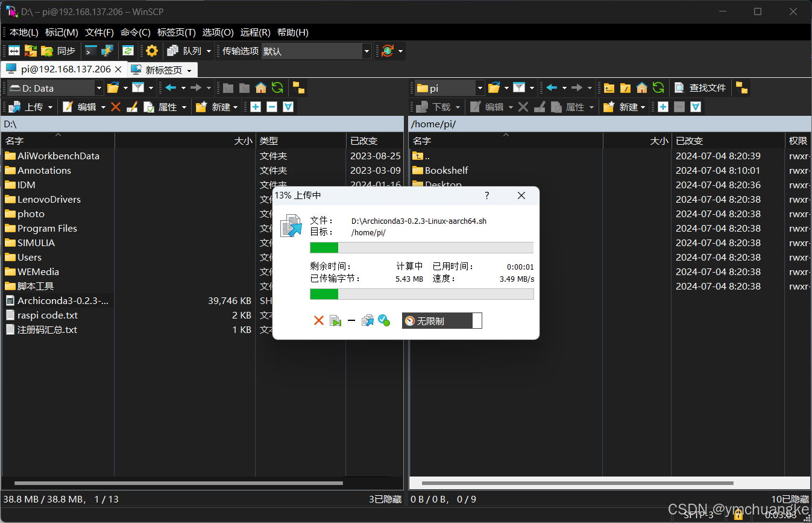This screenshot has height=523, width=812.
Task: Click the 同步 browse sync button
Action: (x=59, y=51)
